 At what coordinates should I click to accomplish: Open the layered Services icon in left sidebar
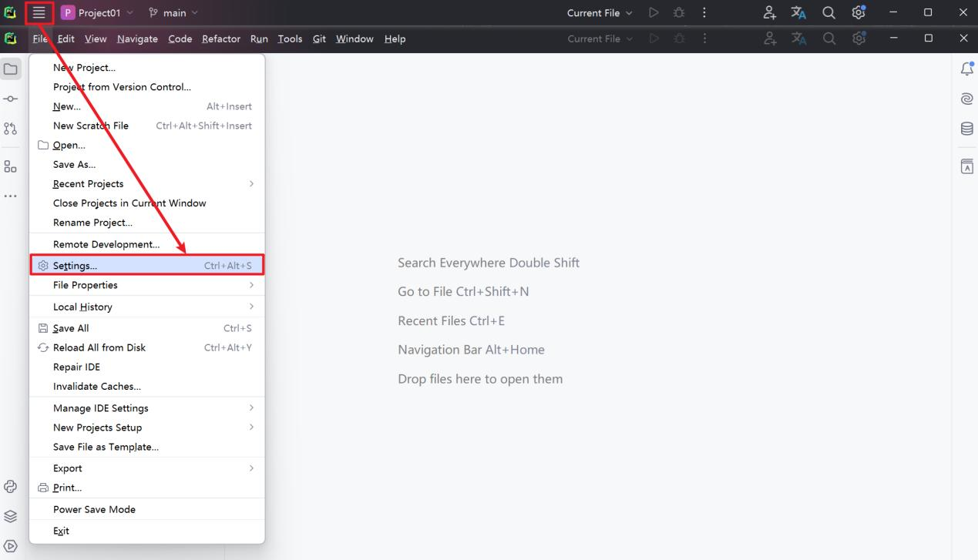tap(11, 516)
